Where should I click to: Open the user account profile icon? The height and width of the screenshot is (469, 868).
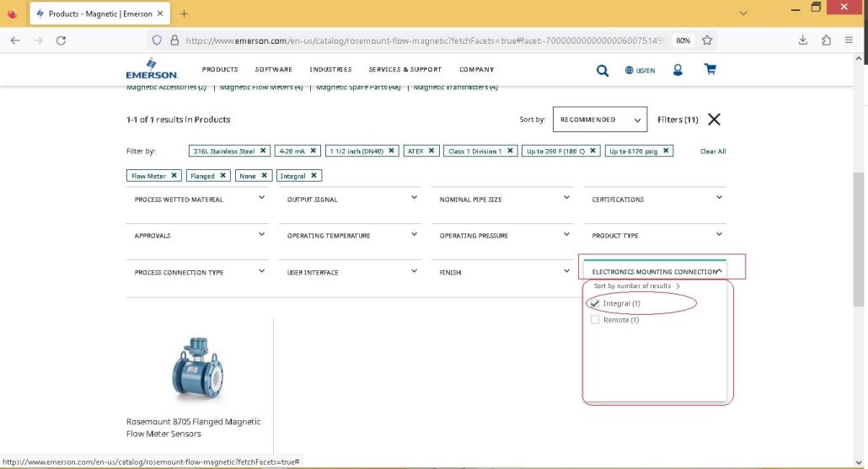(678, 70)
